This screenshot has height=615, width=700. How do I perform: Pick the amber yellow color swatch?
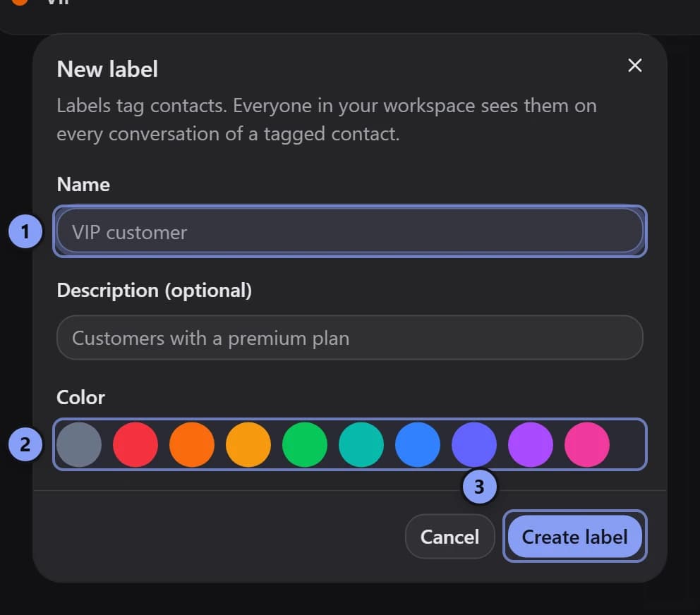tap(248, 444)
